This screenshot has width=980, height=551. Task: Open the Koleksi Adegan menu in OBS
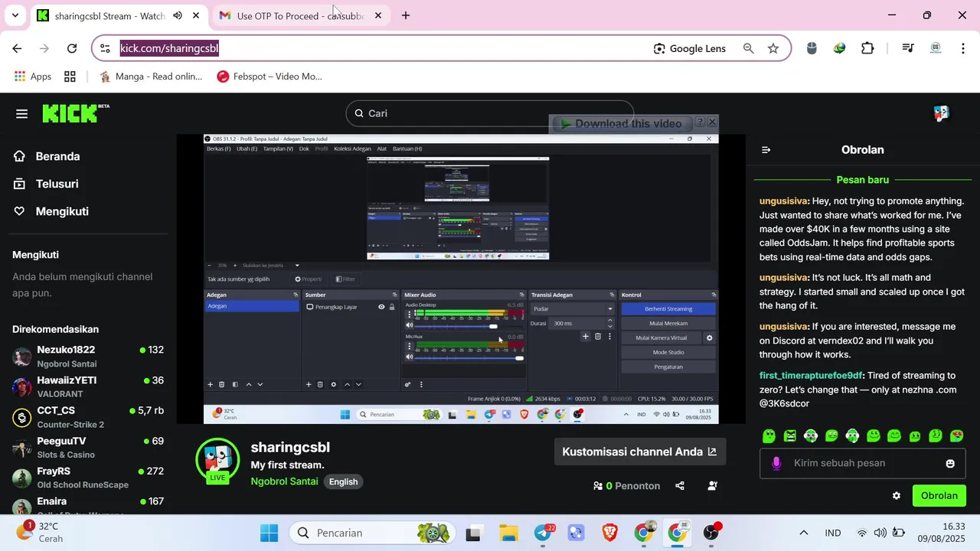pos(353,148)
